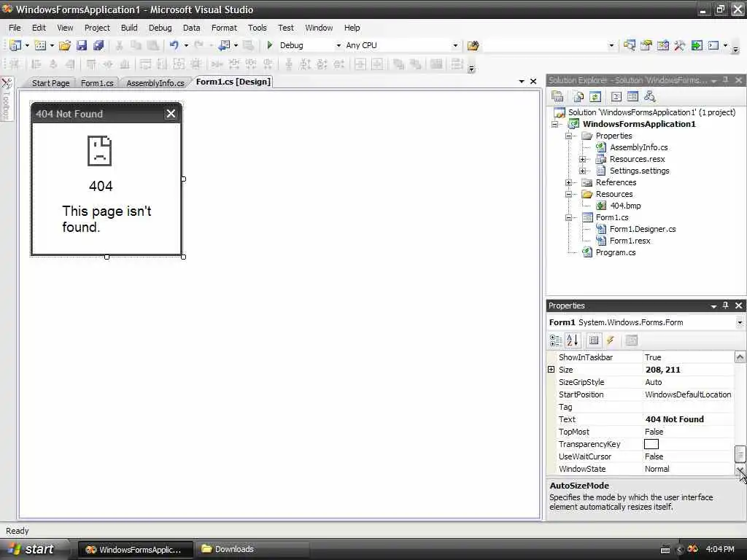Expand the Size property
Viewport: 747px width, 560px height.
click(551, 370)
